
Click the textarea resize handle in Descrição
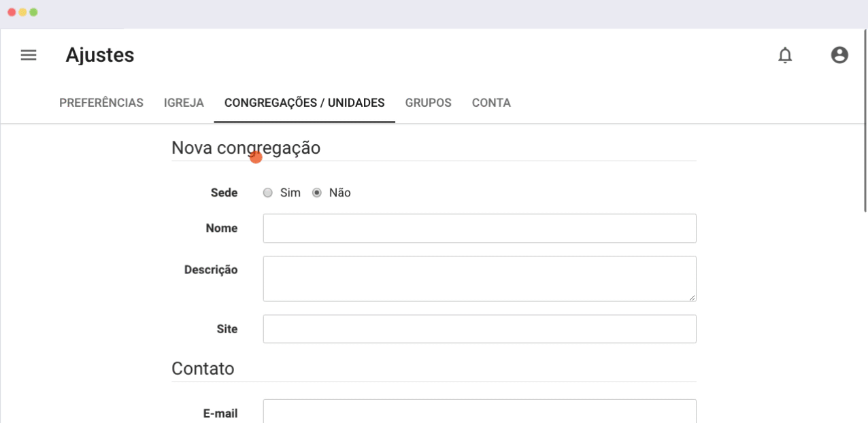coord(692,297)
